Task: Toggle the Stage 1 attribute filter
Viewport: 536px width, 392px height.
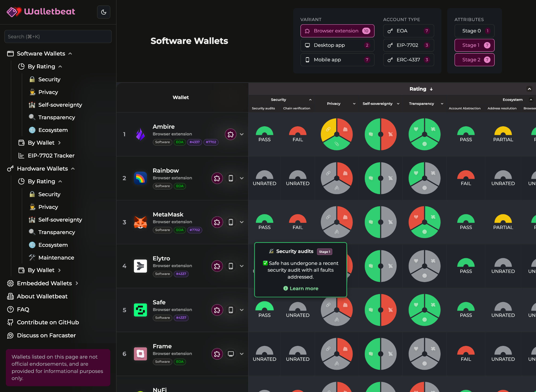Action: pyautogui.click(x=474, y=45)
